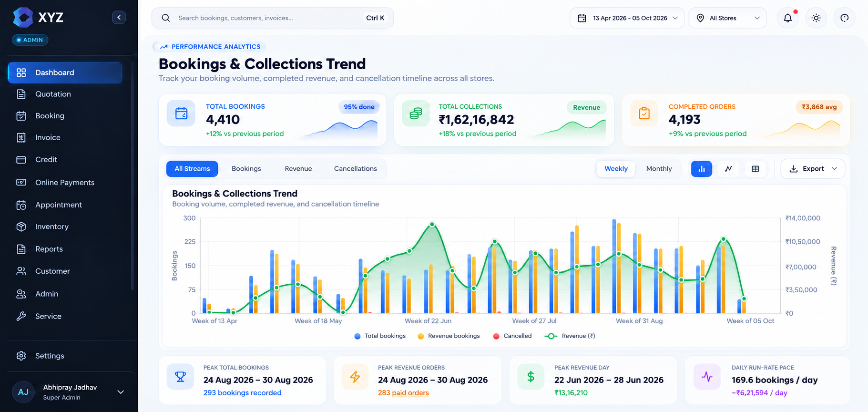Click the Daily Run-Rate Pace pulse icon
The image size is (868, 412).
[707, 377]
